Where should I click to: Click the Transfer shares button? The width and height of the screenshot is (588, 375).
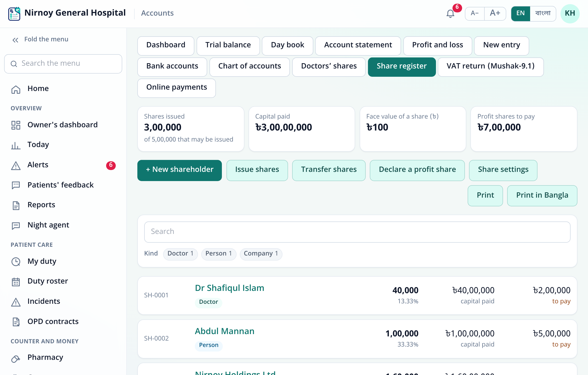pos(328,170)
